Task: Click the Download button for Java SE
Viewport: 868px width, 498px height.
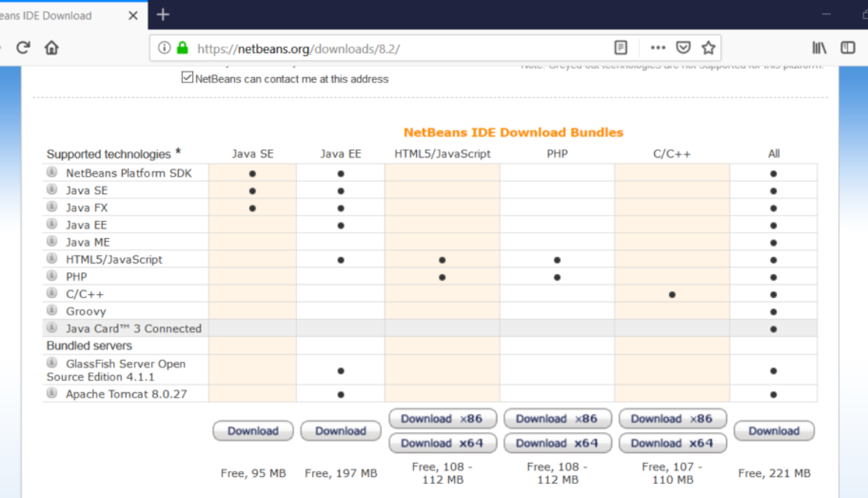Action: [x=253, y=431]
